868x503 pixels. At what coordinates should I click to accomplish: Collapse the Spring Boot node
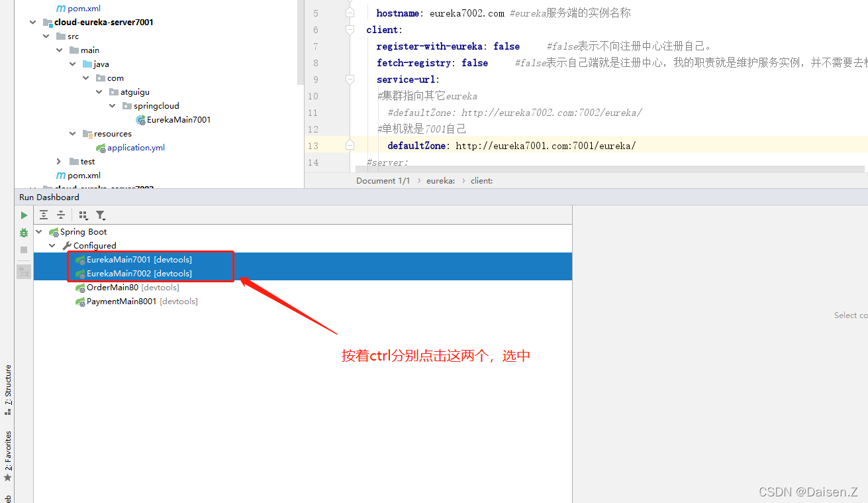coord(39,232)
